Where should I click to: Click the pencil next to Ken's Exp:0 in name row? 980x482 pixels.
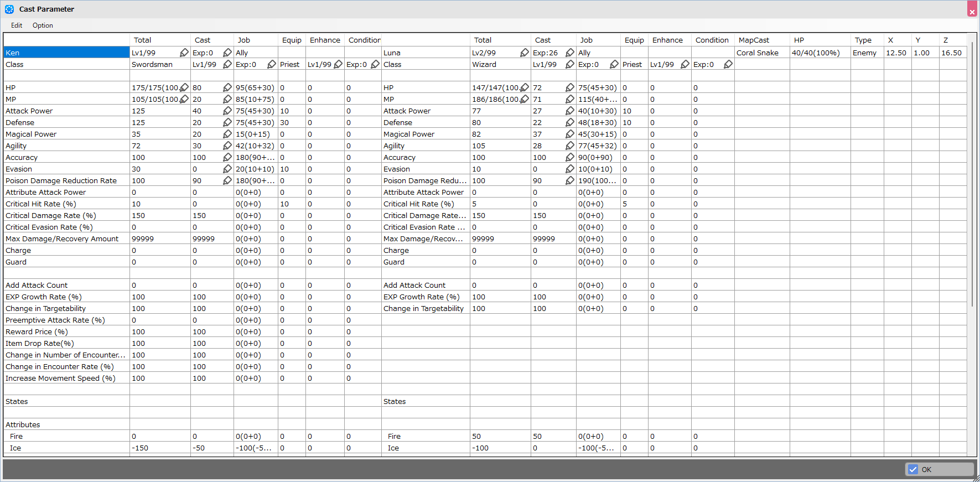pos(227,53)
